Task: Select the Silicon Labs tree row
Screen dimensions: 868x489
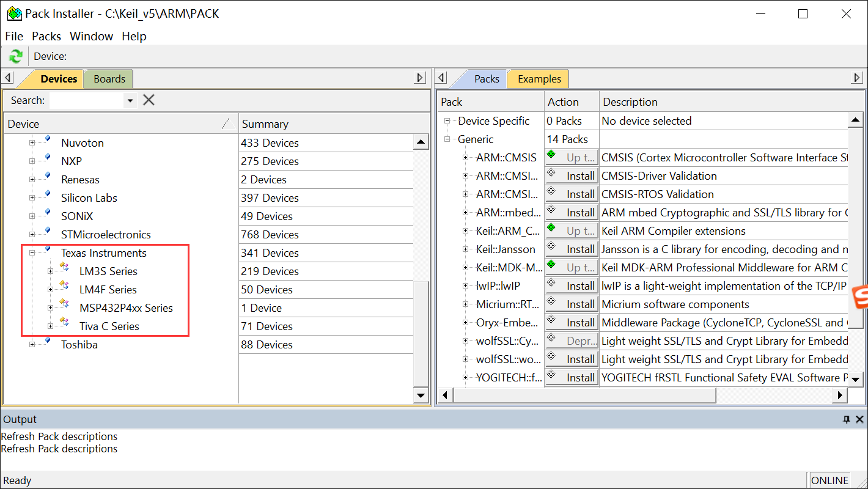Action: coord(89,198)
